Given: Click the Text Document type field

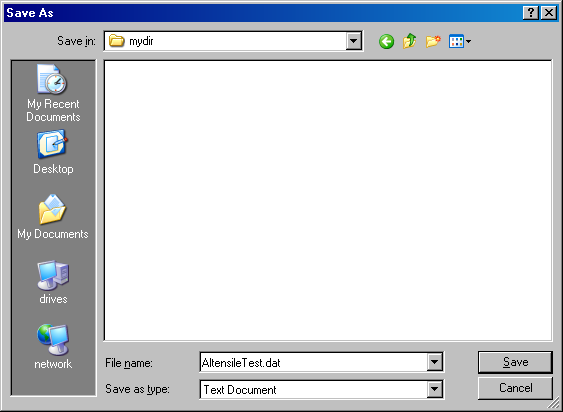Looking at the screenshot, I should tap(313, 389).
